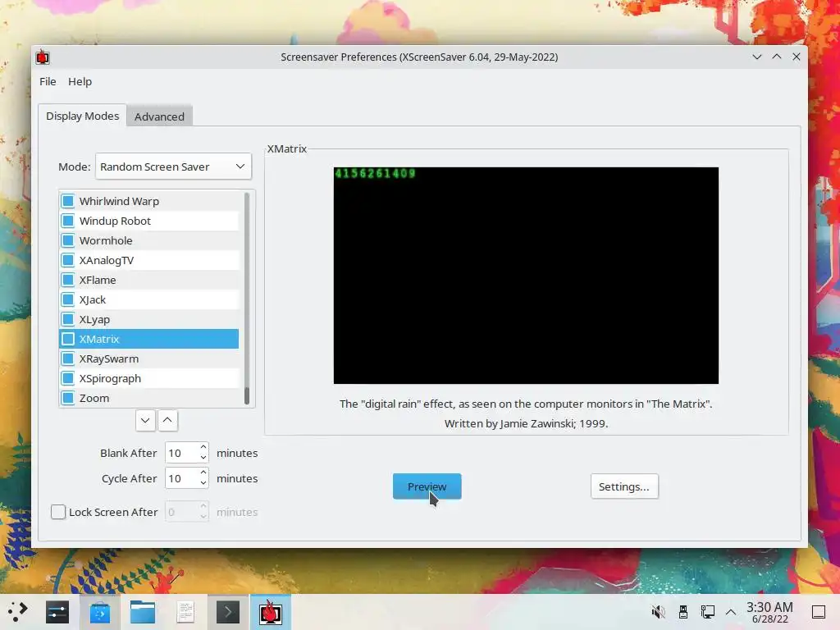Toggle the XRaySwarm checkbox
This screenshot has height=630, width=840.
(x=67, y=359)
